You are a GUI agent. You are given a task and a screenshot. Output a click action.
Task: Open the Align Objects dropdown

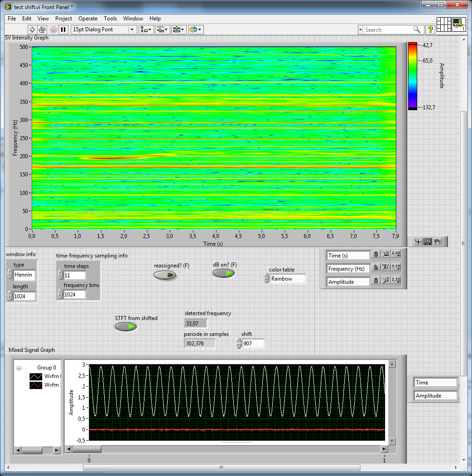click(146, 29)
